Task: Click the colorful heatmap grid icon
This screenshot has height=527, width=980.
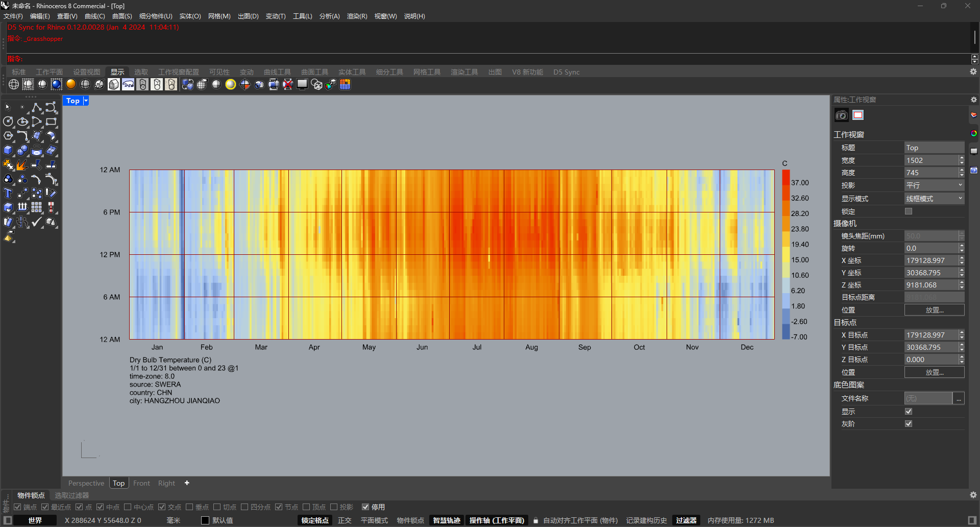Action: coord(345,85)
